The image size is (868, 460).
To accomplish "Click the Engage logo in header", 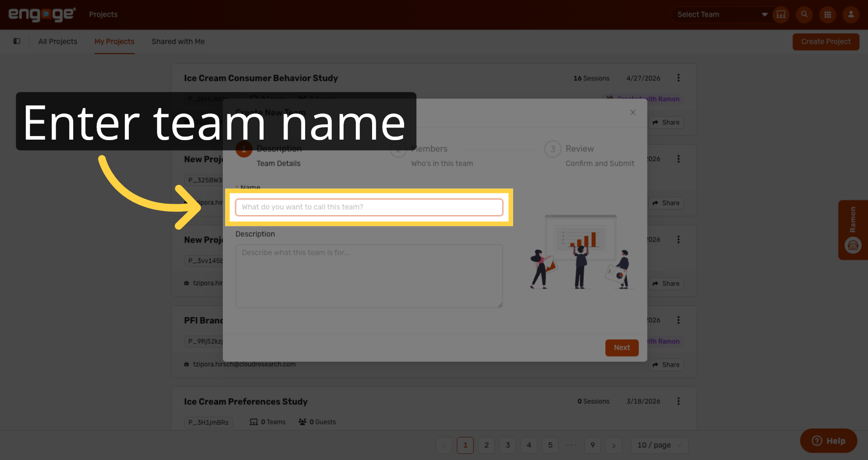I will tap(42, 14).
